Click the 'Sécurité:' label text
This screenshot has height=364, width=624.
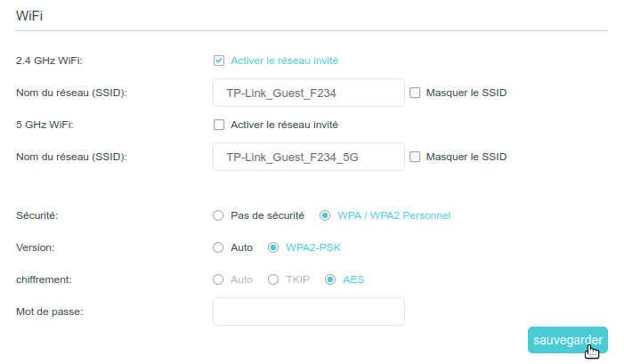pos(37,215)
